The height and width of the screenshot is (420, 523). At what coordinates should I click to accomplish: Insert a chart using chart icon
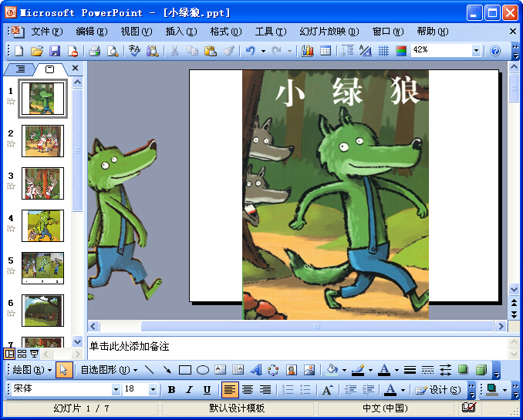point(308,51)
